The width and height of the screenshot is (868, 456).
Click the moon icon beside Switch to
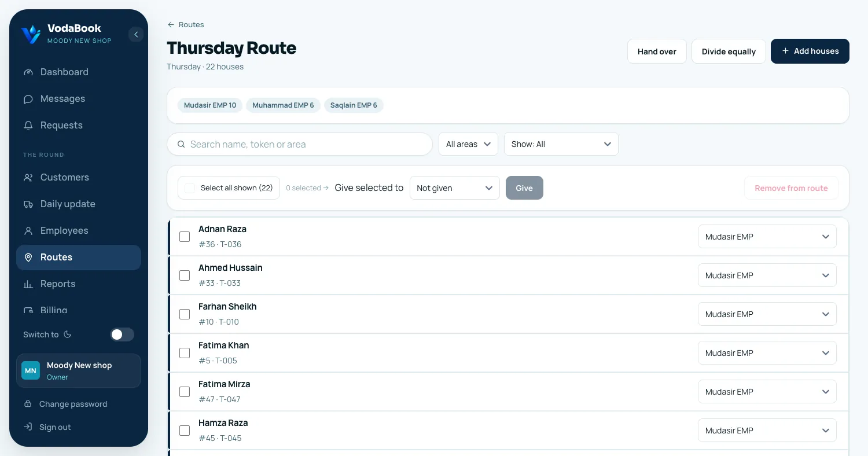pyautogui.click(x=67, y=334)
